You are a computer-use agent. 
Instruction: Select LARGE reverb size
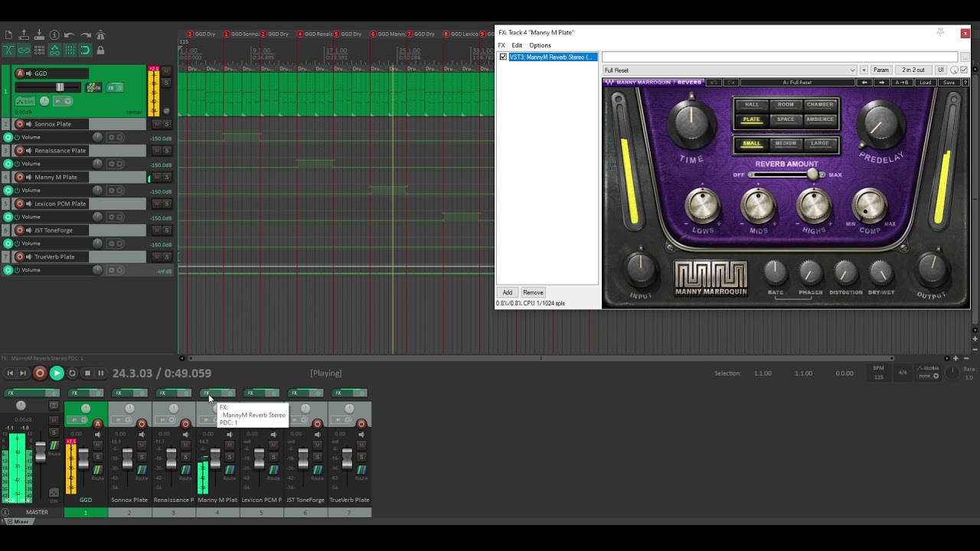(x=819, y=143)
